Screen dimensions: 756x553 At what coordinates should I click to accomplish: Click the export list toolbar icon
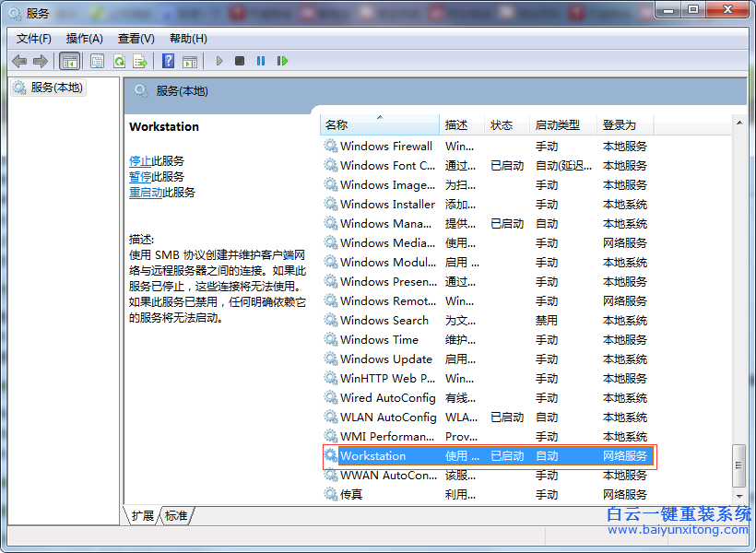tap(140, 61)
